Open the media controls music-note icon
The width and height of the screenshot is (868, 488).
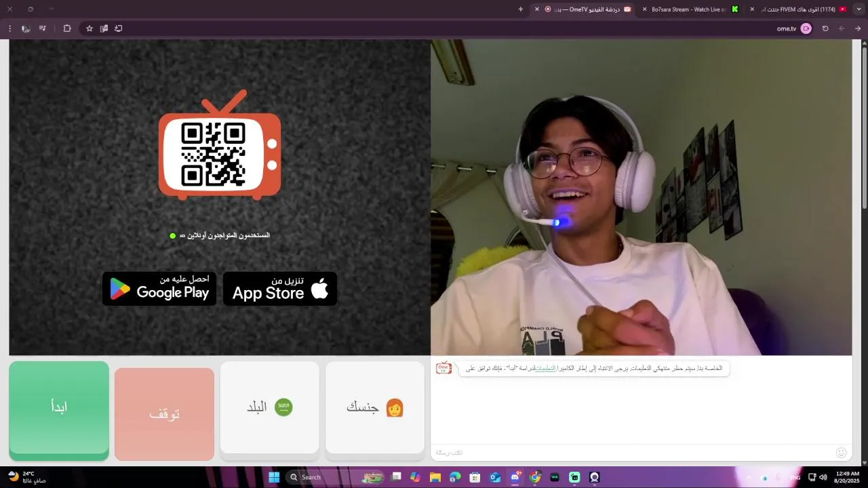(x=43, y=28)
